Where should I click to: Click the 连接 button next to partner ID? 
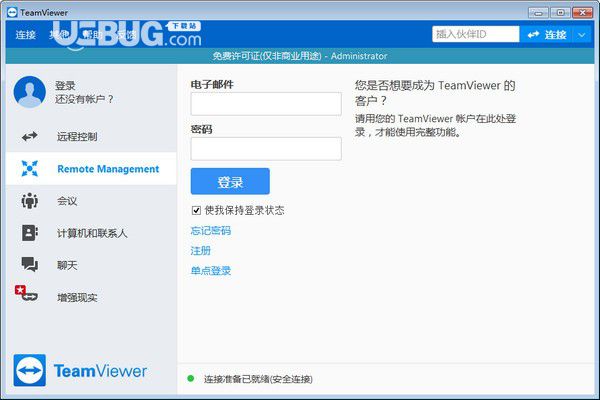tap(546, 35)
